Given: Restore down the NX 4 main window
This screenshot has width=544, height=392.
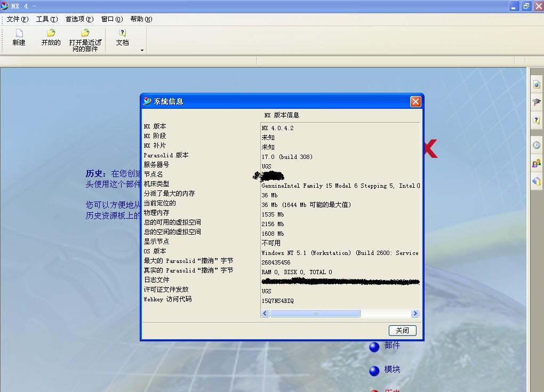Looking at the screenshot, I should [526, 6].
